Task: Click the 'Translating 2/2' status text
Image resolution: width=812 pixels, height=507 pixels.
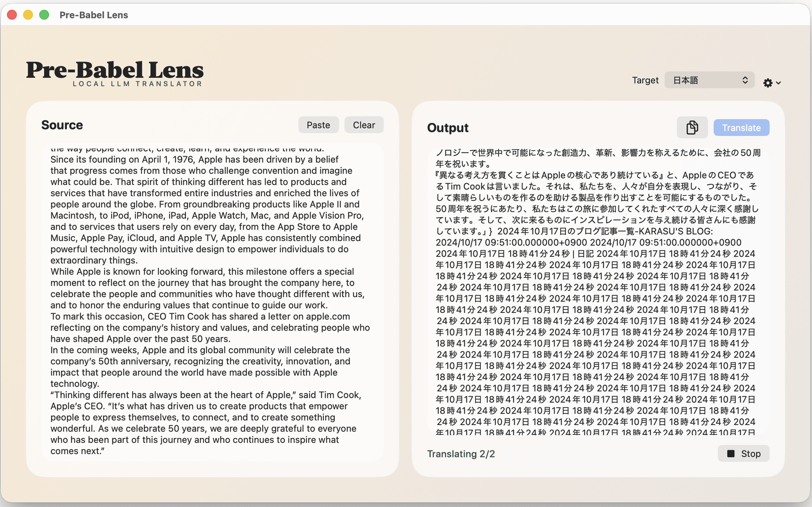Action: (461, 454)
